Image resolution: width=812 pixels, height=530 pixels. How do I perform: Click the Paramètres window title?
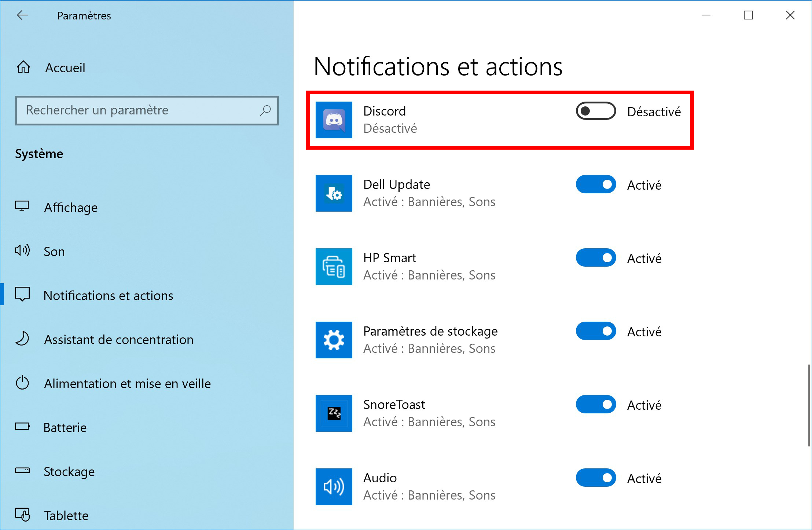[x=84, y=16]
